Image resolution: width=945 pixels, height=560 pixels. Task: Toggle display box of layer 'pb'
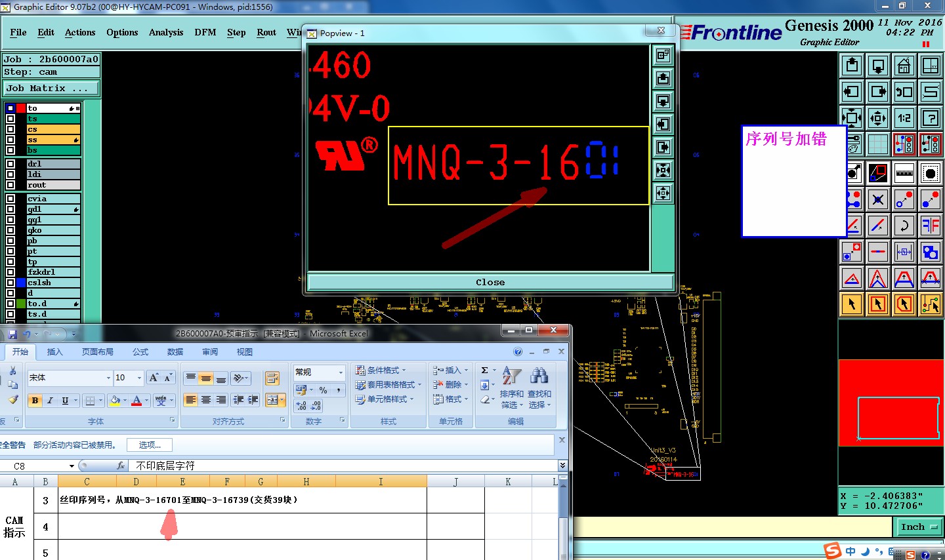(10, 241)
